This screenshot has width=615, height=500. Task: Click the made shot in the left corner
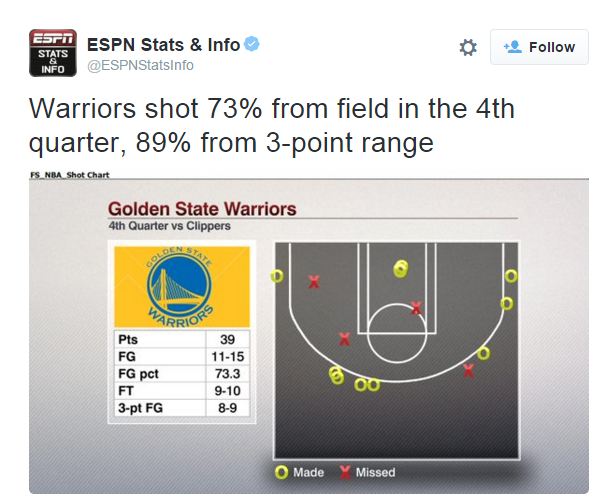pyautogui.click(x=277, y=276)
